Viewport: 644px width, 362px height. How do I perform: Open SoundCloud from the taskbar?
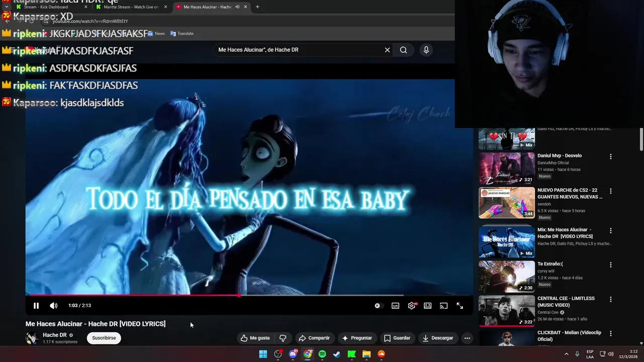coord(381,354)
